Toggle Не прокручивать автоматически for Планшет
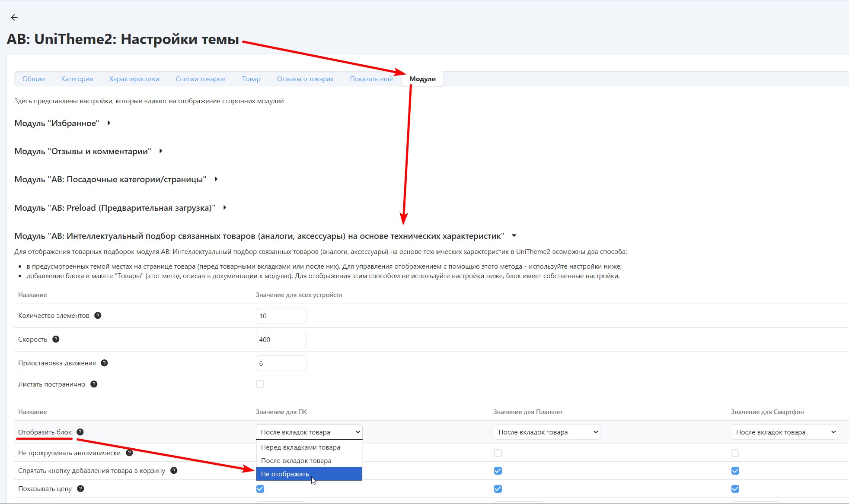Screen dimensions: 849x504 tap(498, 453)
